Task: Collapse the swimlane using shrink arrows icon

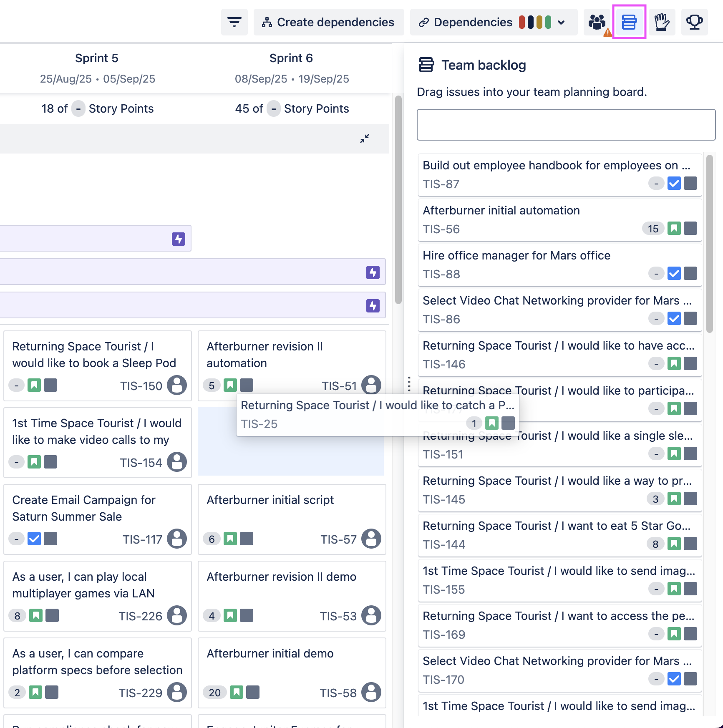Action: (x=365, y=139)
